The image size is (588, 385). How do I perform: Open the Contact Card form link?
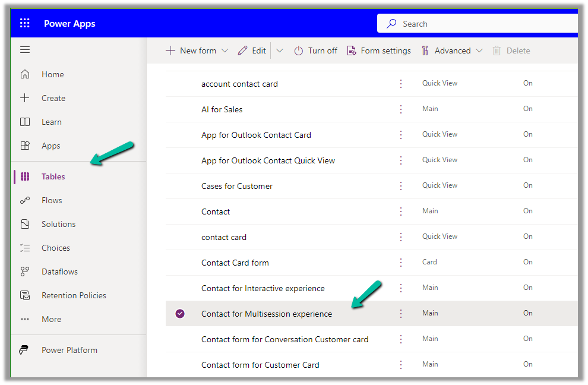click(x=235, y=263)
